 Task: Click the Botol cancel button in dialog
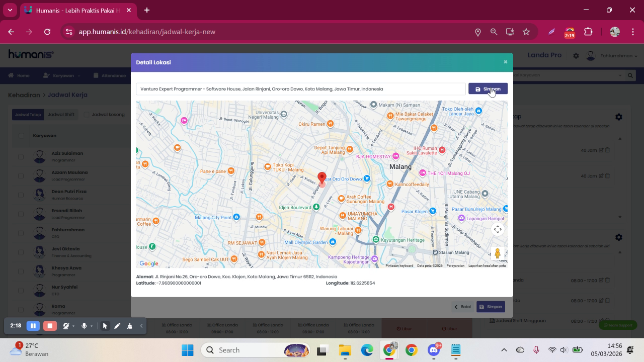coord(462,307)
